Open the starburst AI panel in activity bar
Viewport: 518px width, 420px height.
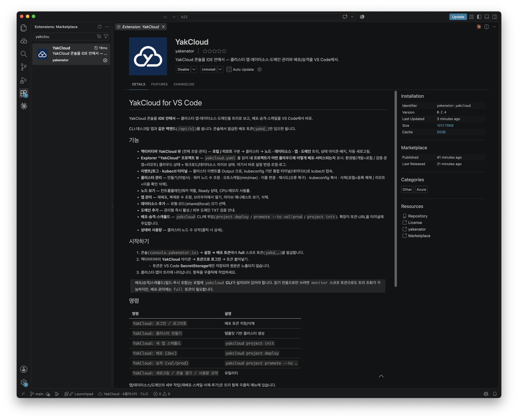click(24, 106)
